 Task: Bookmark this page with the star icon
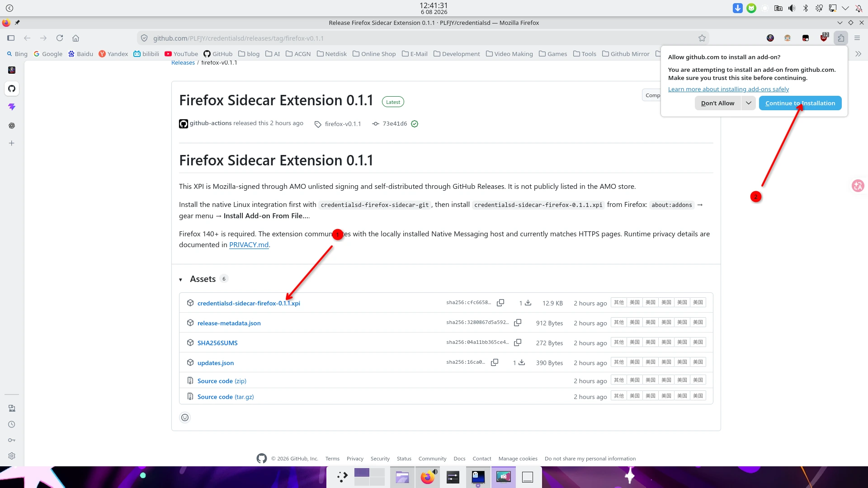(702, 38)
